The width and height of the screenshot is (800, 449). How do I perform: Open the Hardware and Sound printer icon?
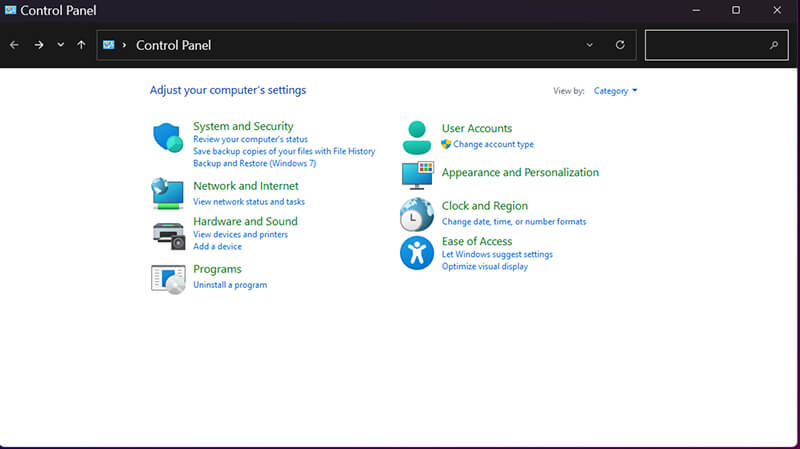click(x=168, y=236)
